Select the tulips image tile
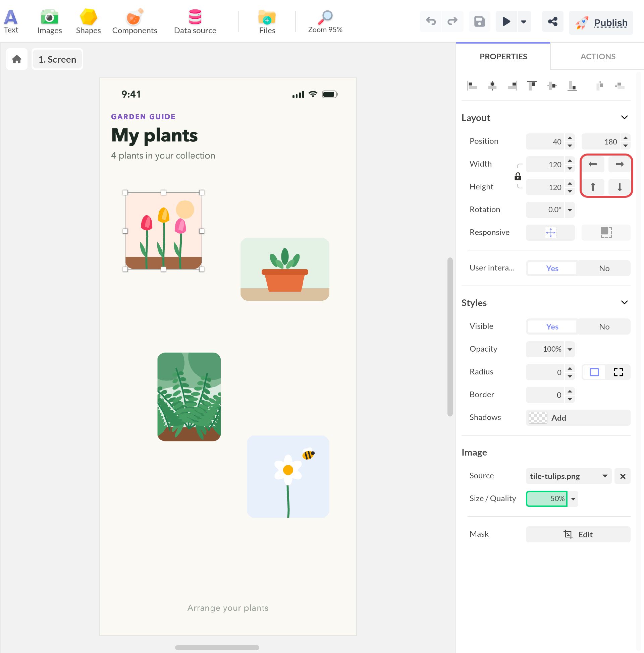The height and width of the screenshot is (653, 644). pos(163,231)
